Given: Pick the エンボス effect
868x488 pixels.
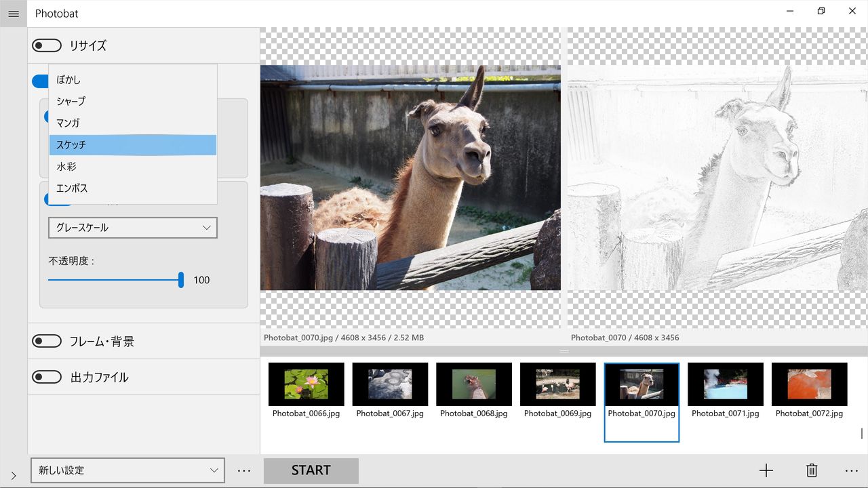Looking at the screenshot, I should point(133,188).
